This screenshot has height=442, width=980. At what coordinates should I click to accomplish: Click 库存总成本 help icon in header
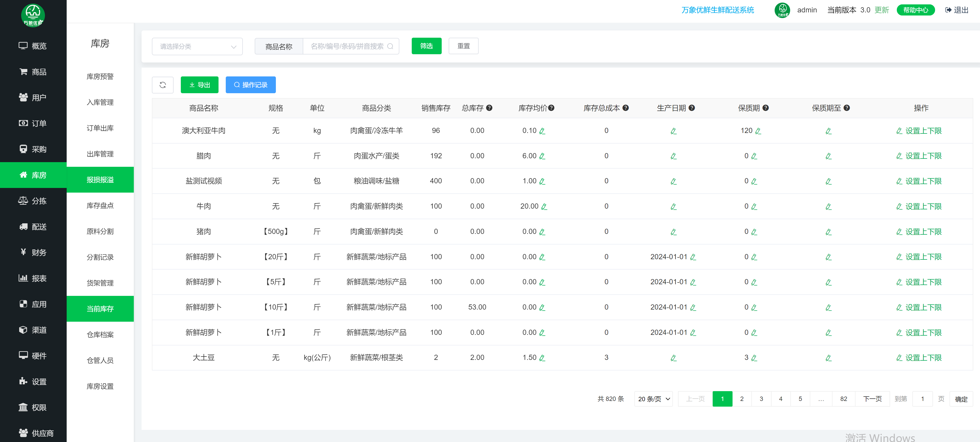(625, 108)
